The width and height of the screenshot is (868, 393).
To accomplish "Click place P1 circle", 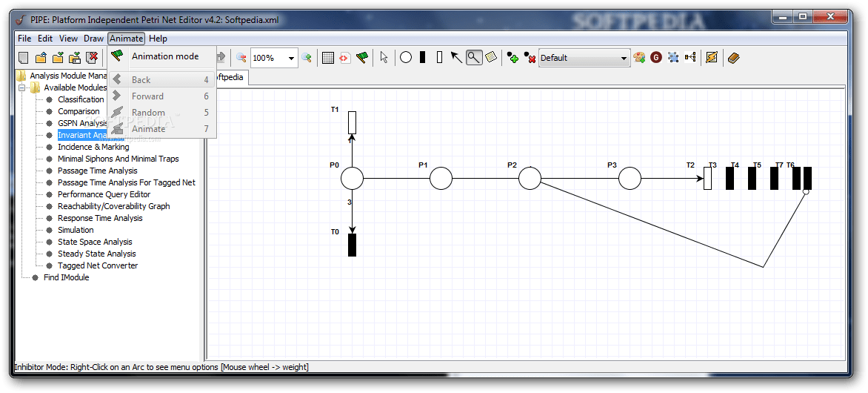I will click(x=441, y=179).
